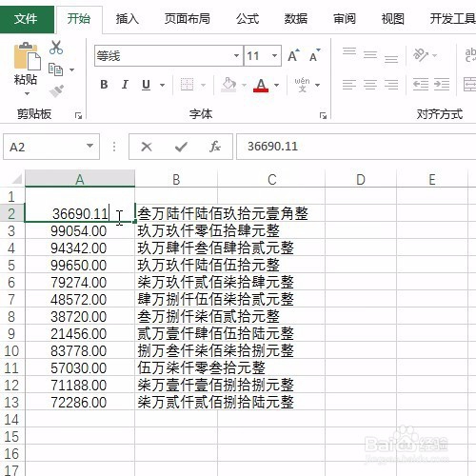Viewport: 476px width, 476px height.
Task: Open the Name Box dropdown
Action: coord(90,146)
